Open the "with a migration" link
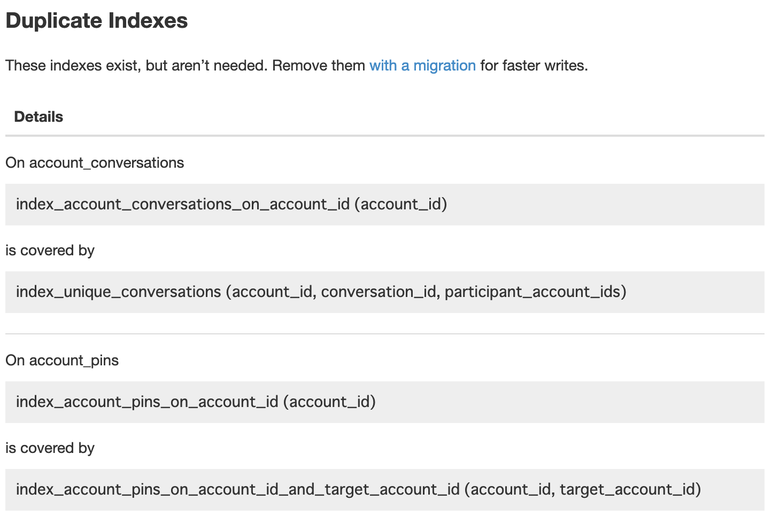Screen dimensions: 772x532 [422, 66]
